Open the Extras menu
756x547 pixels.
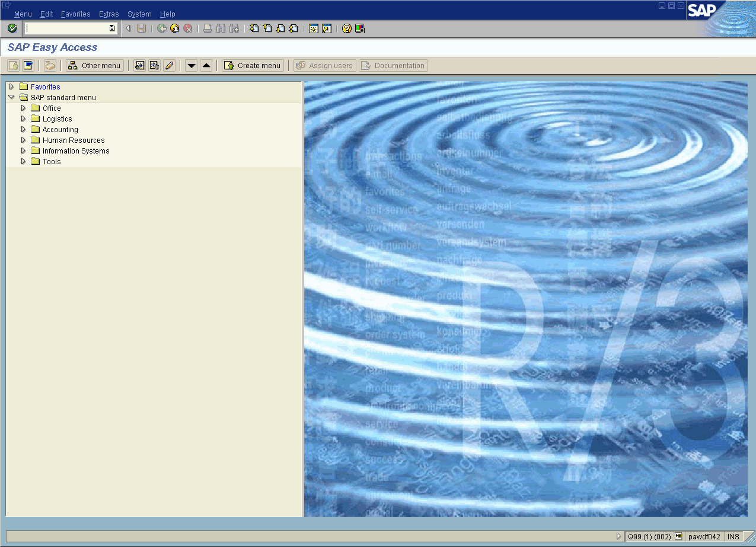tap(109, 14)
